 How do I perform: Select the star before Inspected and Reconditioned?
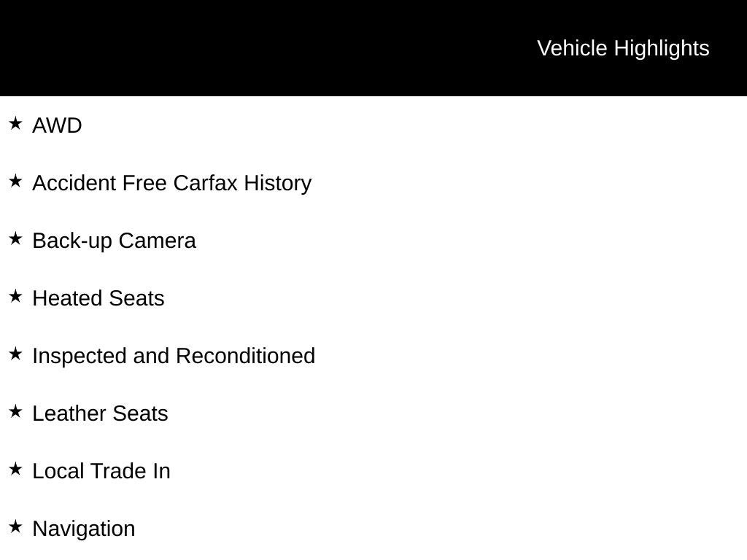click(15, 354)
